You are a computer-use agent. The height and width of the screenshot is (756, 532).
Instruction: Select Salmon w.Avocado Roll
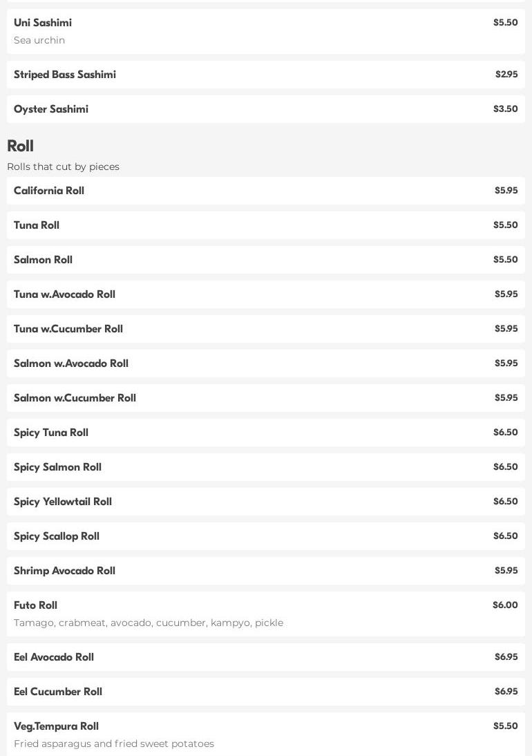pos(265,363)
